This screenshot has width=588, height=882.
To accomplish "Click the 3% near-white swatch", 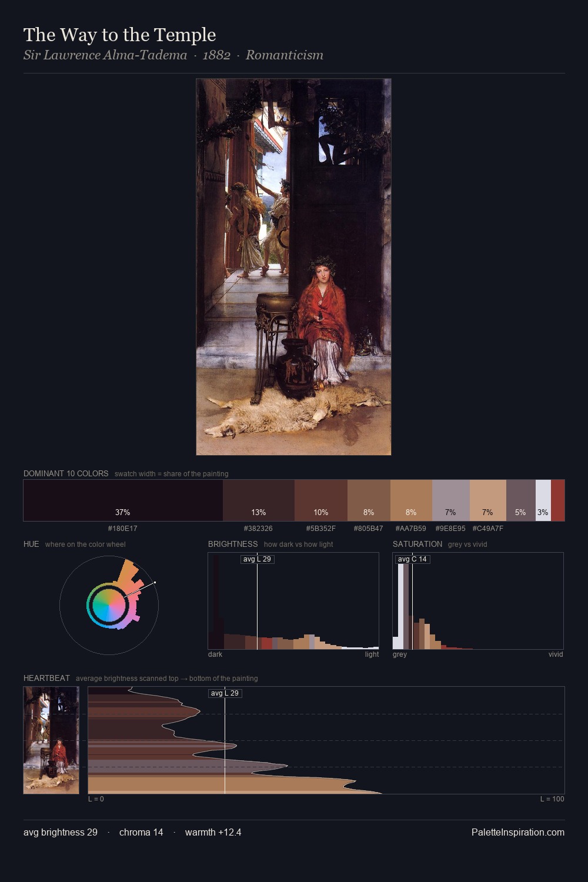I will click(x=543, y=500).
